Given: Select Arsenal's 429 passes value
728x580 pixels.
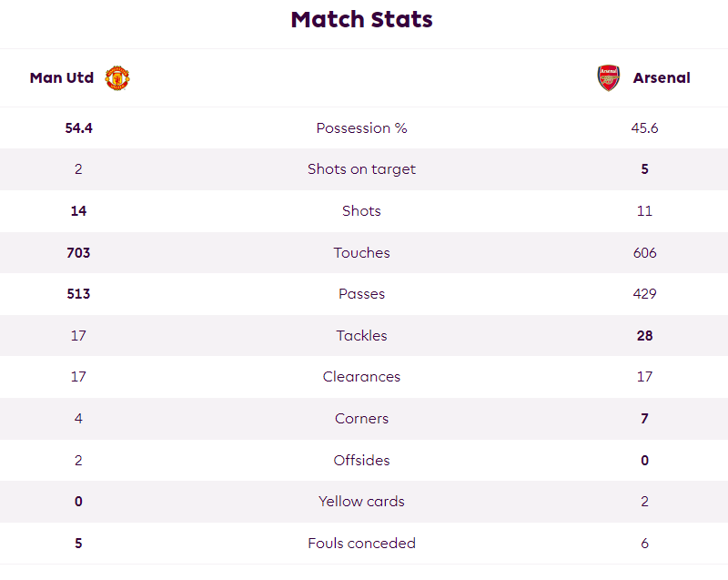Looking at the screenshot, I should coord(644,294).
